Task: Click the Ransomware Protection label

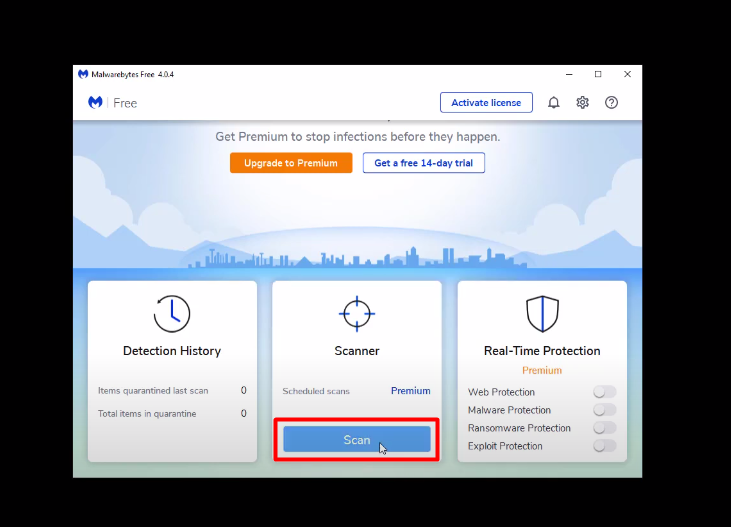Action: coord(519,428)
